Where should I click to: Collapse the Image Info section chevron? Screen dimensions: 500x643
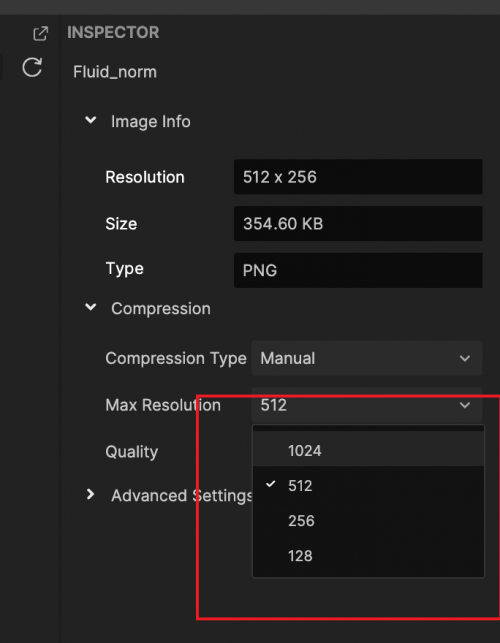click(90, 120)
